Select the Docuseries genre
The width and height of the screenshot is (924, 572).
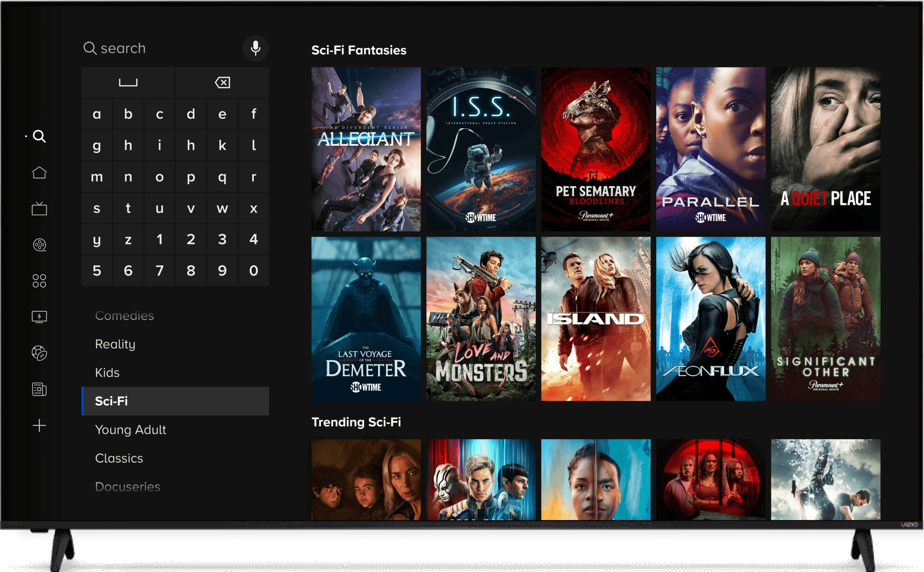point(175,486)
